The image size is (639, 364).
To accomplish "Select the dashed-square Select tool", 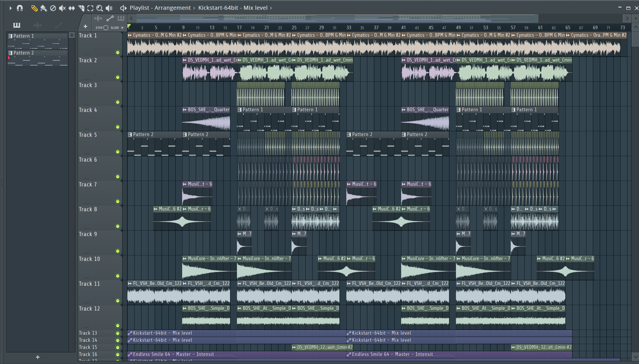I will [x=90, y=8].
